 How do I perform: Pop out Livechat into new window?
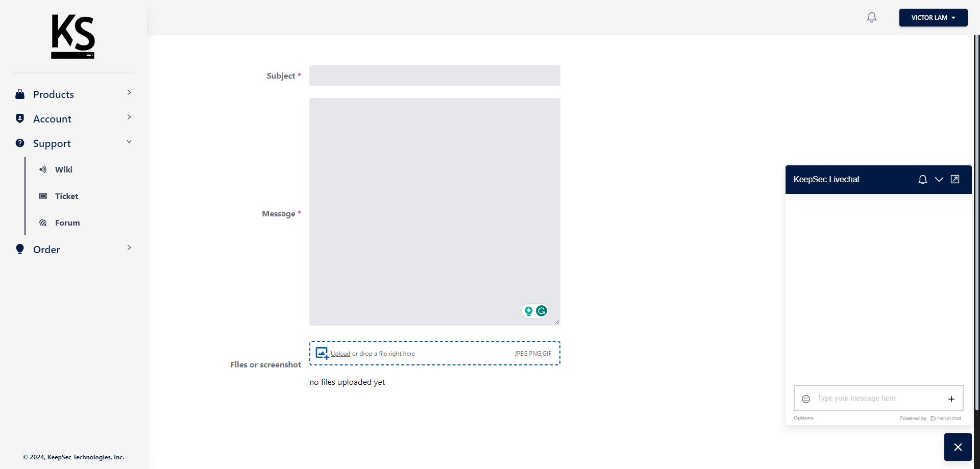pos(955,179)
